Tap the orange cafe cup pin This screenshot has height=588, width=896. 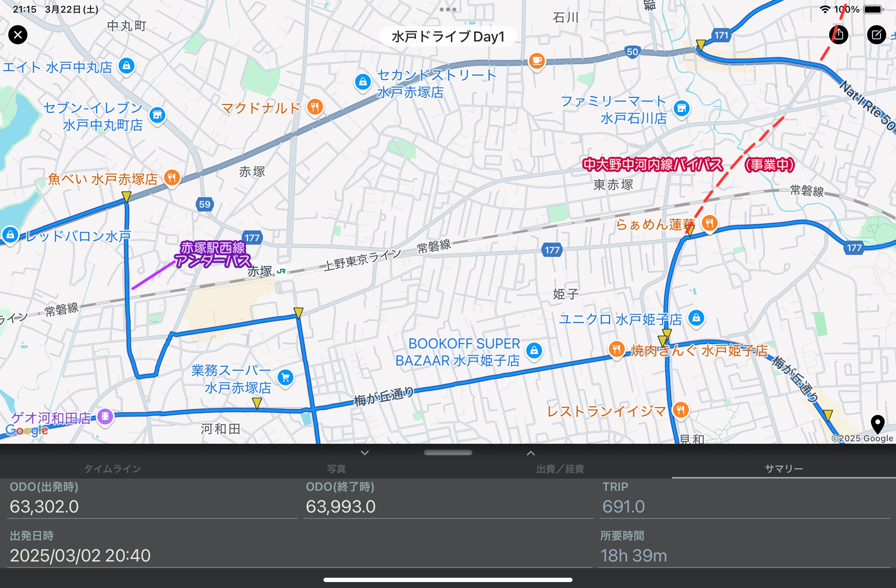537,61
